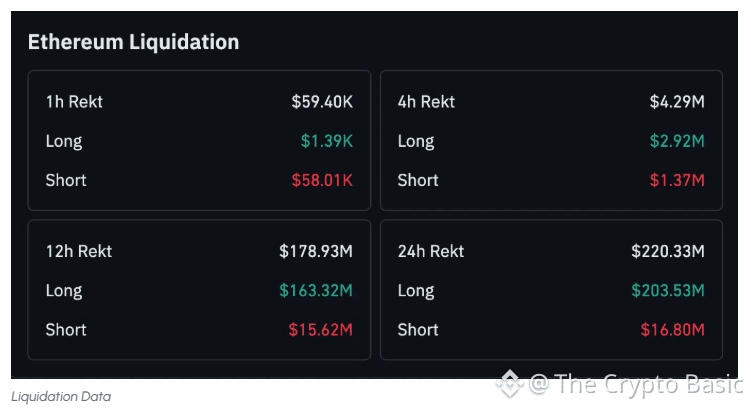This screenshot has width=751, height=409.
Task: Click the $220.33M 24h total value
Action: point(668,251)
